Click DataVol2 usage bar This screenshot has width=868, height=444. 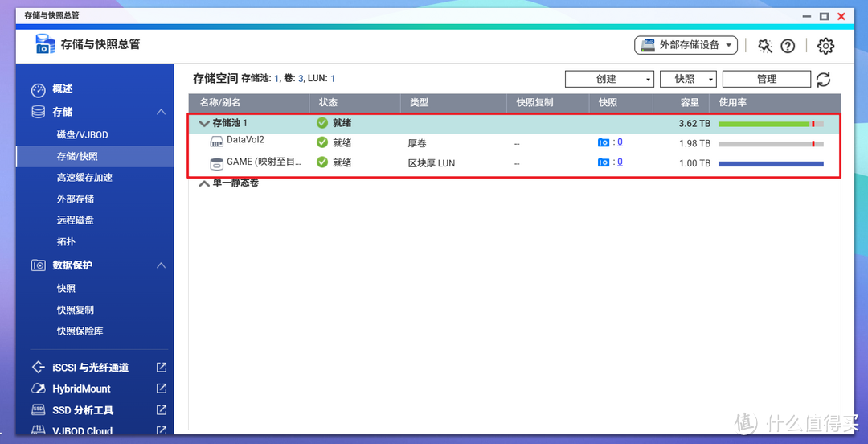coord(771,144)
